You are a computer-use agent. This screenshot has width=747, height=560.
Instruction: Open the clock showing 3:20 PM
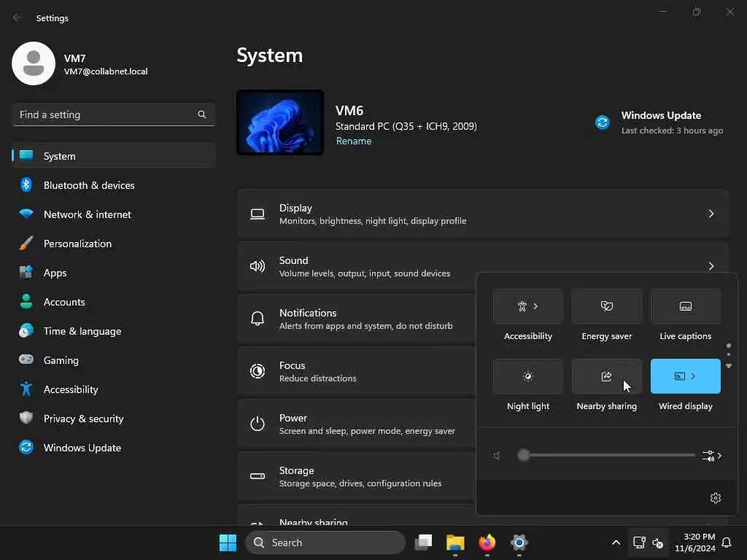pyautogui.click(x=694, y=542)
